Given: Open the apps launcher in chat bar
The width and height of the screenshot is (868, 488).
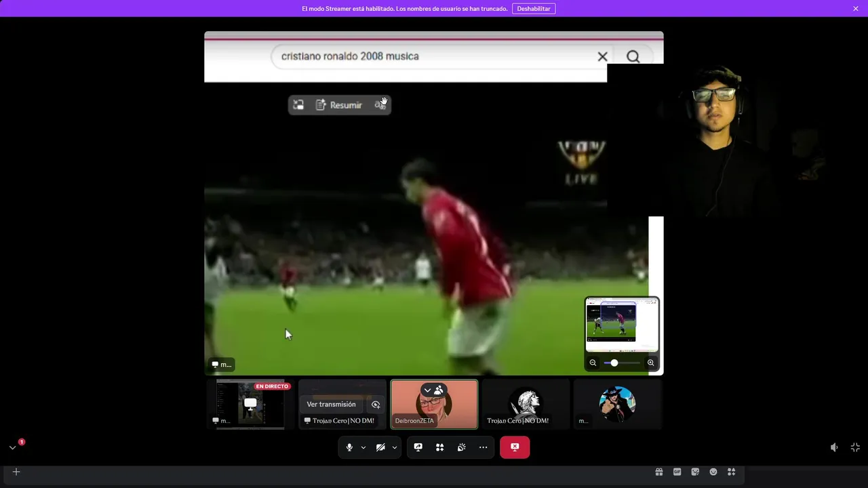Looking at the screenshot, I should pos(731,472).
